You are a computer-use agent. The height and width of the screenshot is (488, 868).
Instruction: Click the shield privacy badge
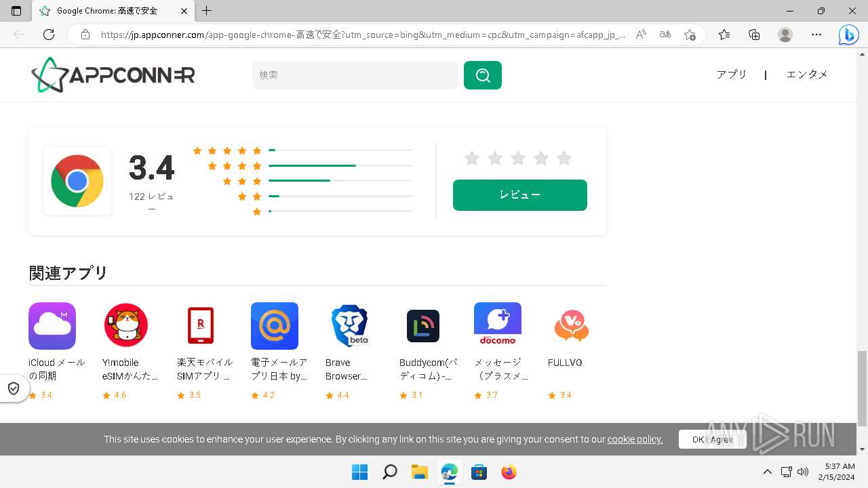coord(14,388)
